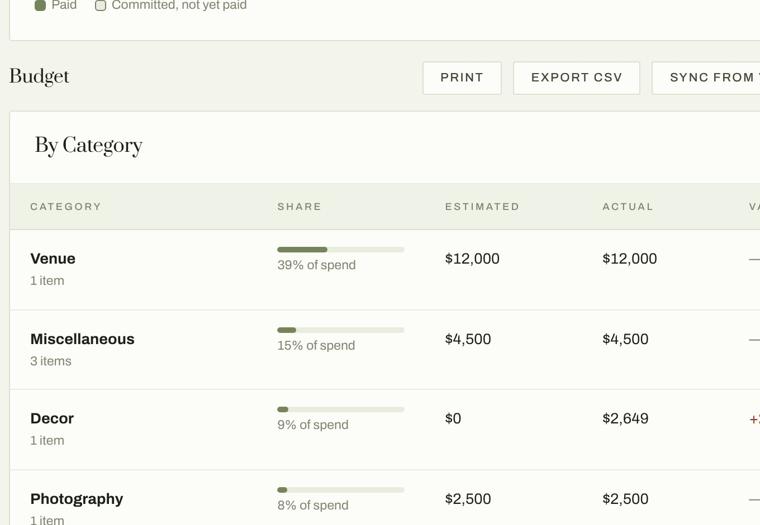This screenshot has height=525, width=760.
Task: Export the budget as CSV
Action: 576,78
